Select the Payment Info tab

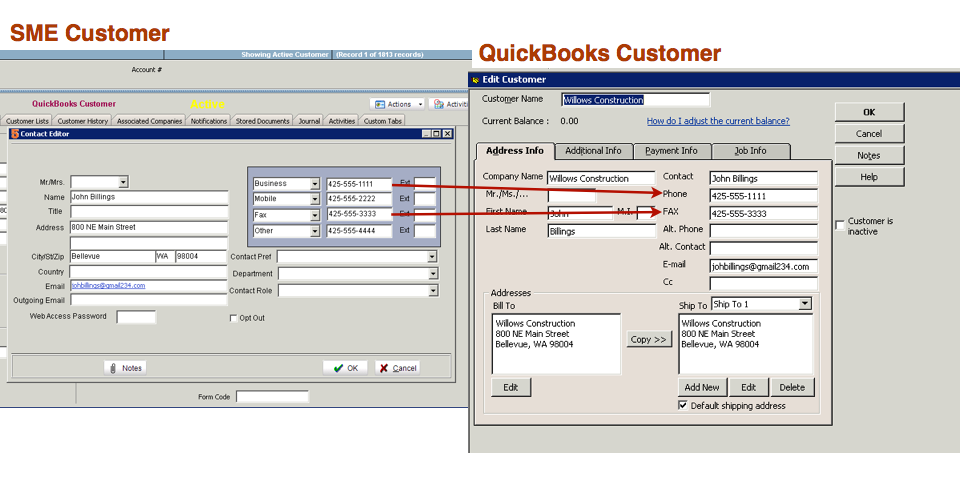pos(671,151)
